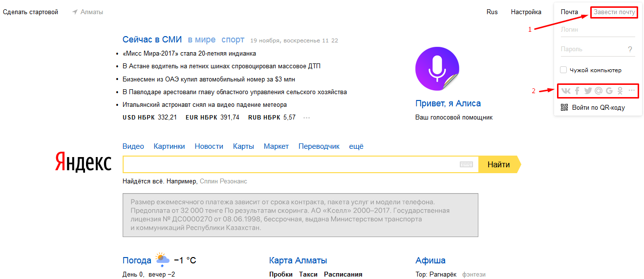
Task: Switch to the Новости tab
Action: pyautogui.click(x=209, y=146)
